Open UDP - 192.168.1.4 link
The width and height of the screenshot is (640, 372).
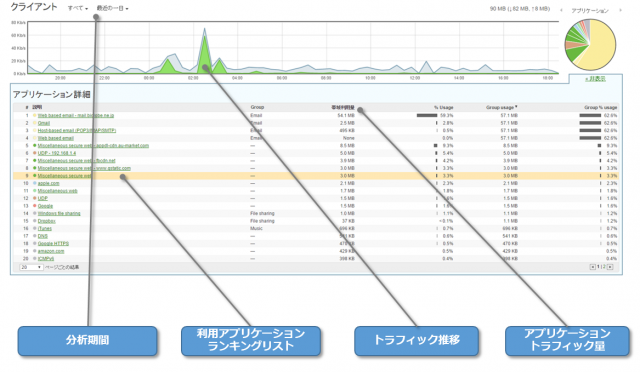click(57, 153)
